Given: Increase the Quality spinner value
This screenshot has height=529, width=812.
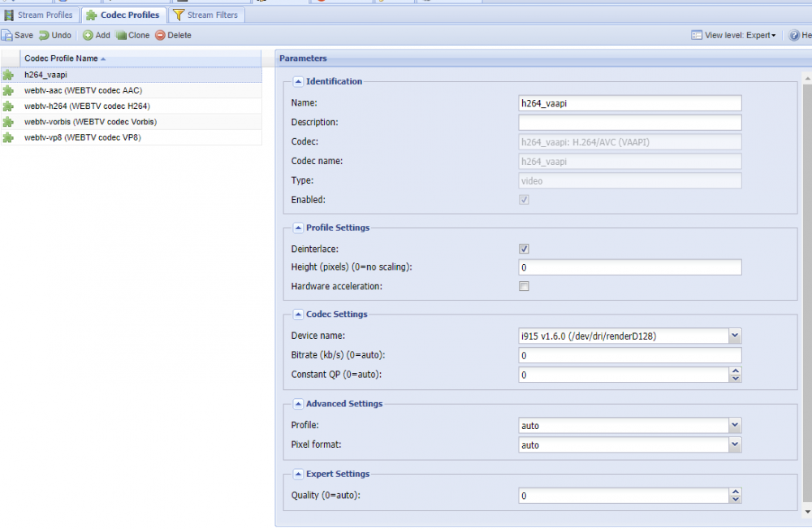Looking at the screenshot, I should [735, 492].
